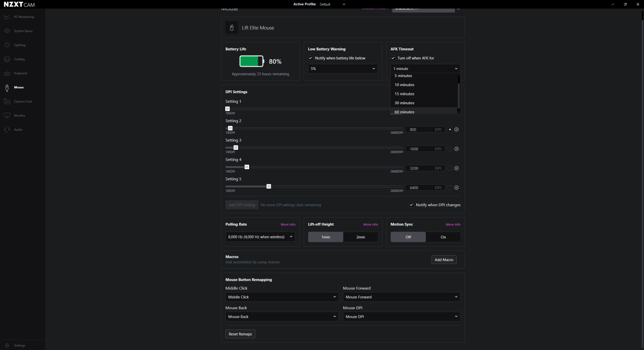
Task: Open the Settings gear icon in sidebar
Action: 7,345
